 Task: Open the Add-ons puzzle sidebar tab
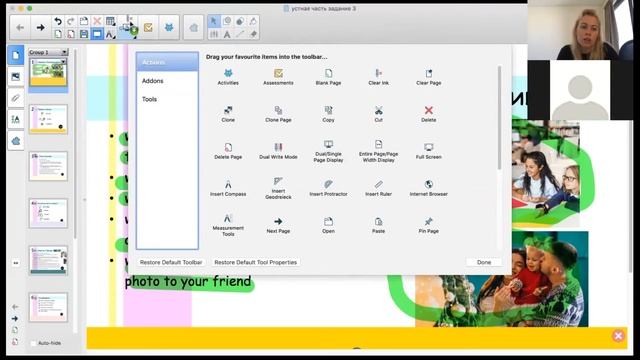click(16, 141)
